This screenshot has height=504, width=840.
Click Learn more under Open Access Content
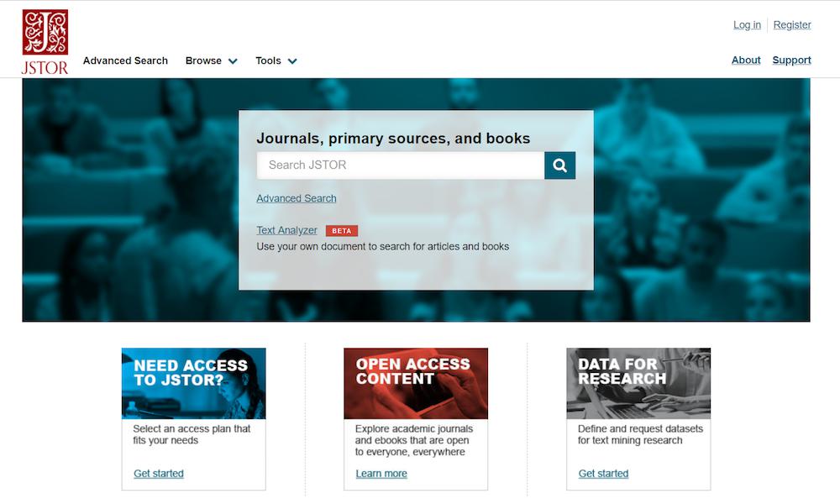[x=381, y=473]
